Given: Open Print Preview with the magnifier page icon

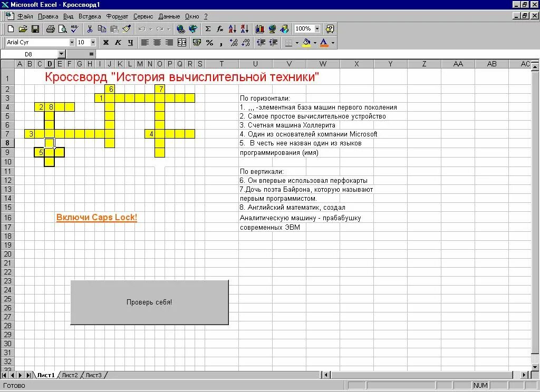Looking at the screenshot, I should [x=62, y=29].
